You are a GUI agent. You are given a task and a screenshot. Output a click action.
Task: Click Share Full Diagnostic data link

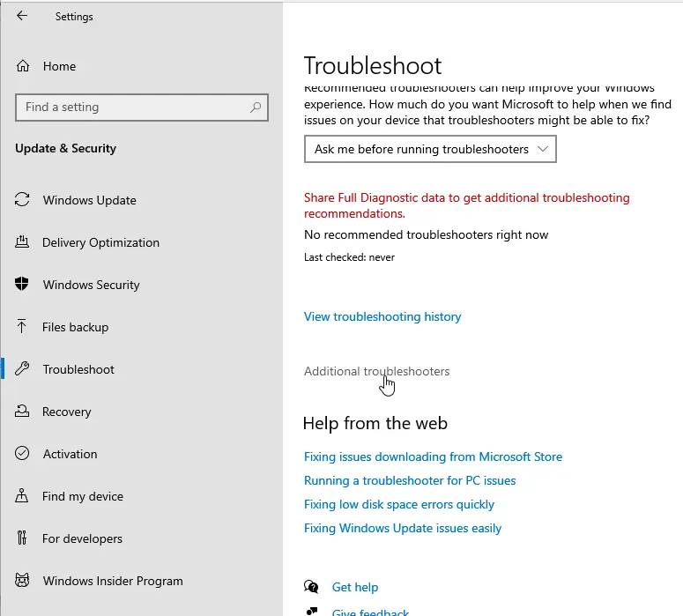click(466, 205)
